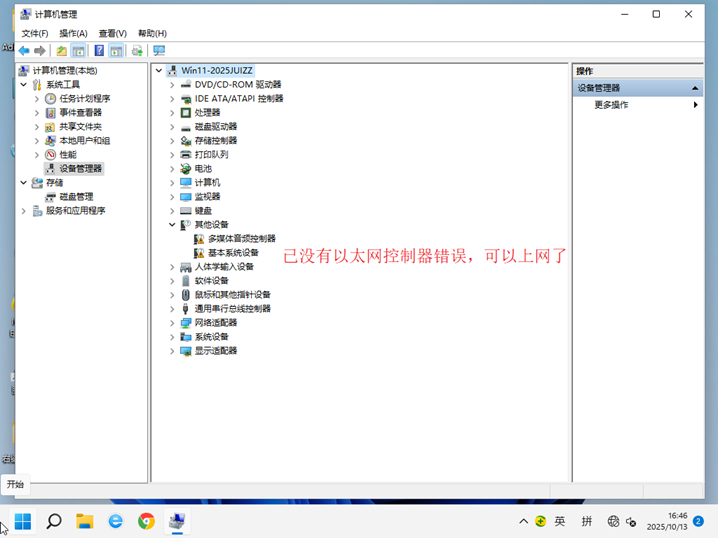
Task: Expand the 任务计划程序 node
Action: click(37, 99)
